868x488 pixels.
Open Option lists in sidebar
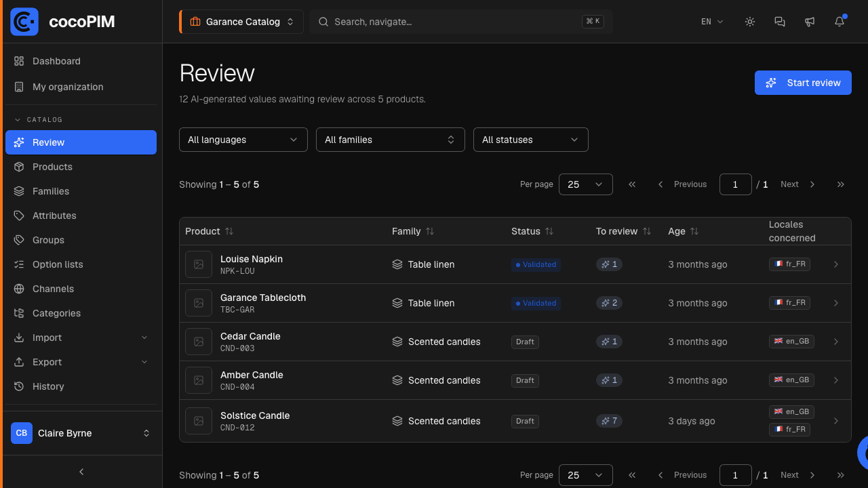click(x=81, y=264)
